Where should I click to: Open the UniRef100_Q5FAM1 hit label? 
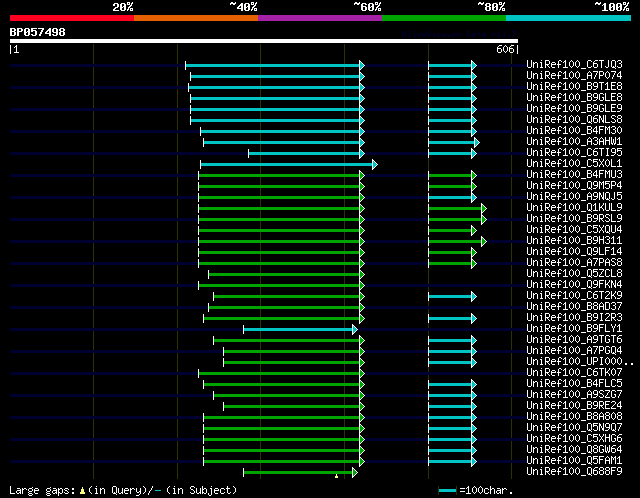(574, 460)
